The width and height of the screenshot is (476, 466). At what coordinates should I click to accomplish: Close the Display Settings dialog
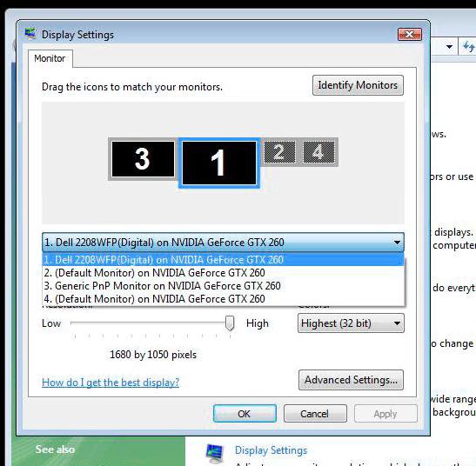pyautogui.click(x=410, y=34)
